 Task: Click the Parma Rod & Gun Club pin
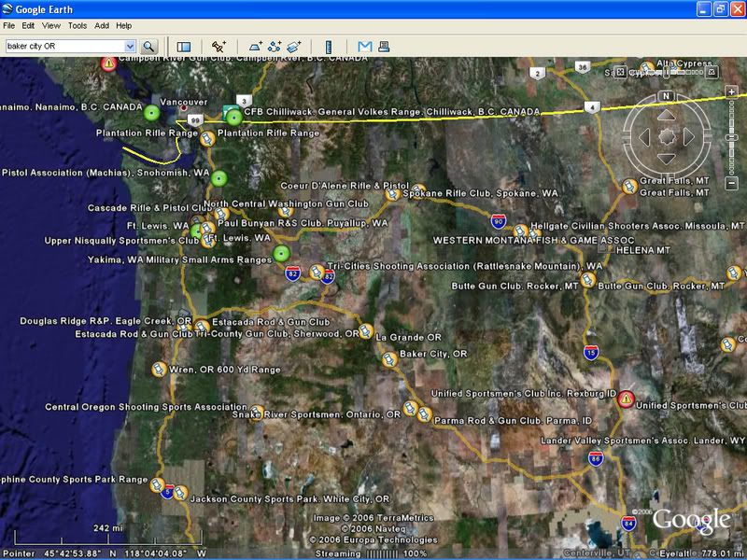point(424,414)
